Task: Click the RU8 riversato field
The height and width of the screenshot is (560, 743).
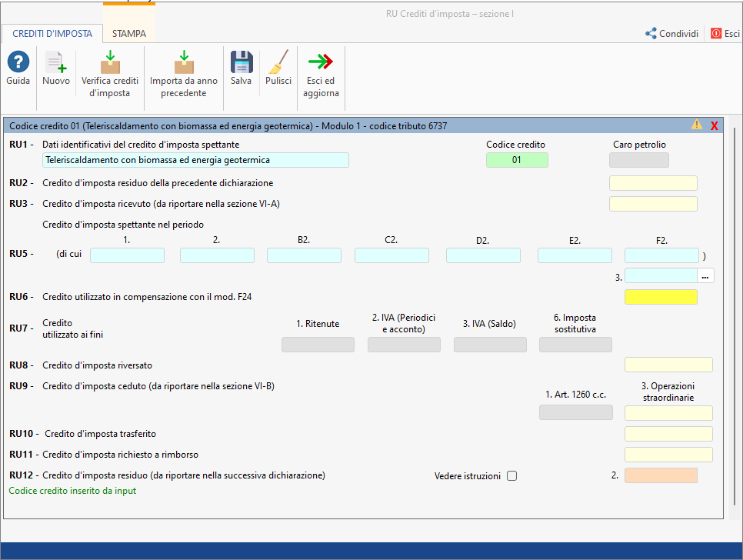Action: [668, 365]
